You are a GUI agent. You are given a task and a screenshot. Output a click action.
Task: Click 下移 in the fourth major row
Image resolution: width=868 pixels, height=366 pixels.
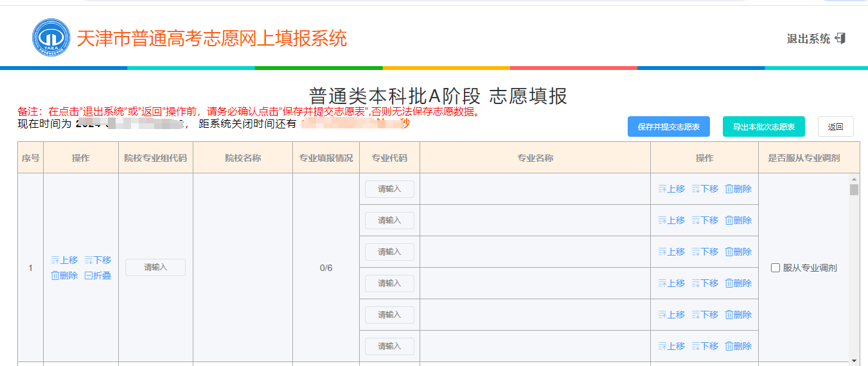coord(705,283)
